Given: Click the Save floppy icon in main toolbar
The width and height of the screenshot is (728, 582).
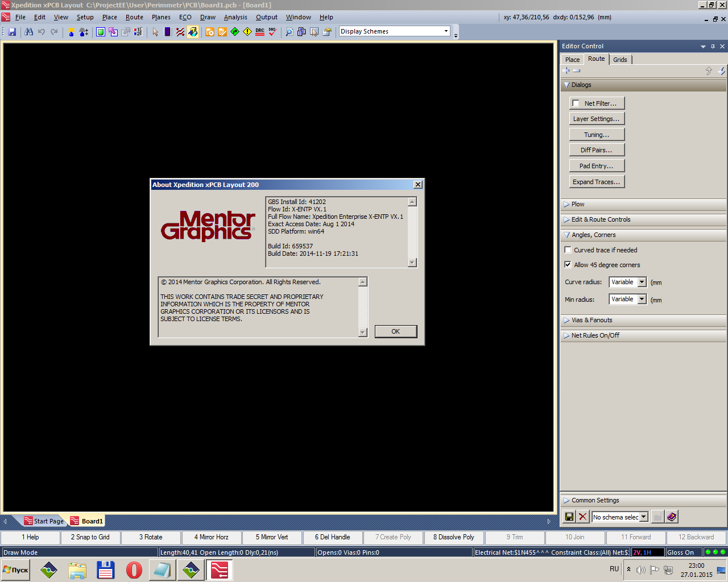Looking at the screenshot, I should click(12, 32).
